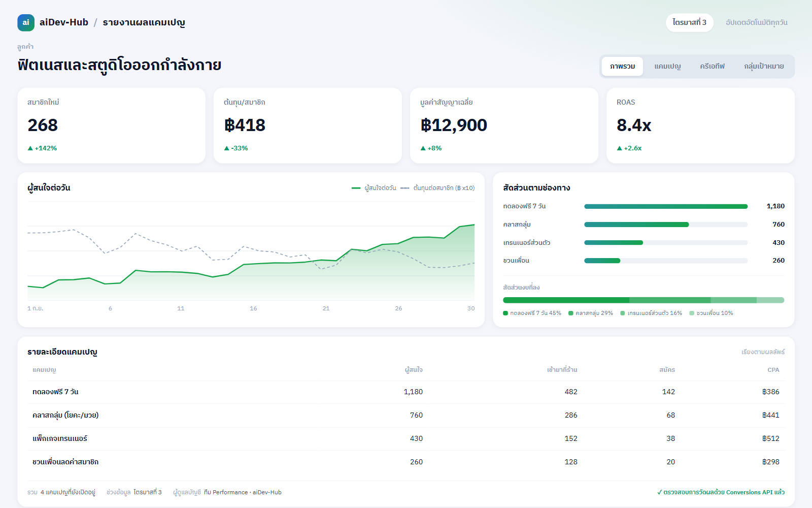
Task: Click the อัปเดตอัตโนมัติทุกวัน label
Action: [757, 22]
